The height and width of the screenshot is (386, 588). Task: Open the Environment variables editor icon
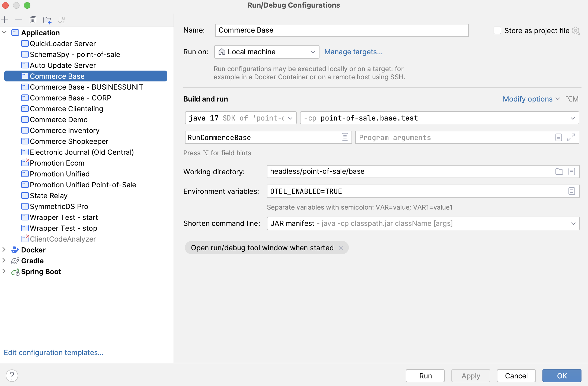point(572,191)
